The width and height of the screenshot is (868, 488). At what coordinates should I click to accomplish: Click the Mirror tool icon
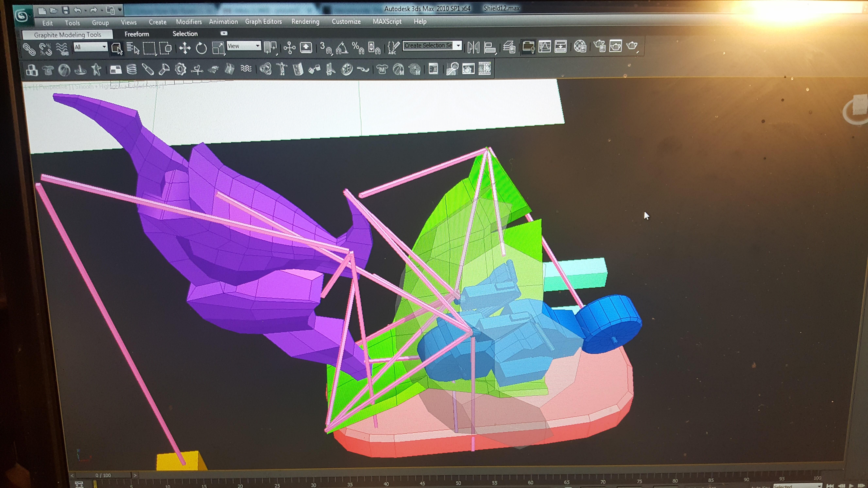tap(473, 47)
